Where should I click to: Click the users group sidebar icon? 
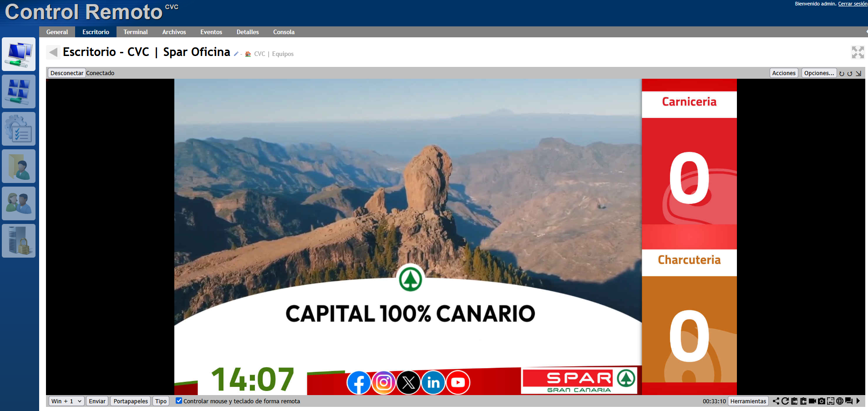(x=19, y=203)
